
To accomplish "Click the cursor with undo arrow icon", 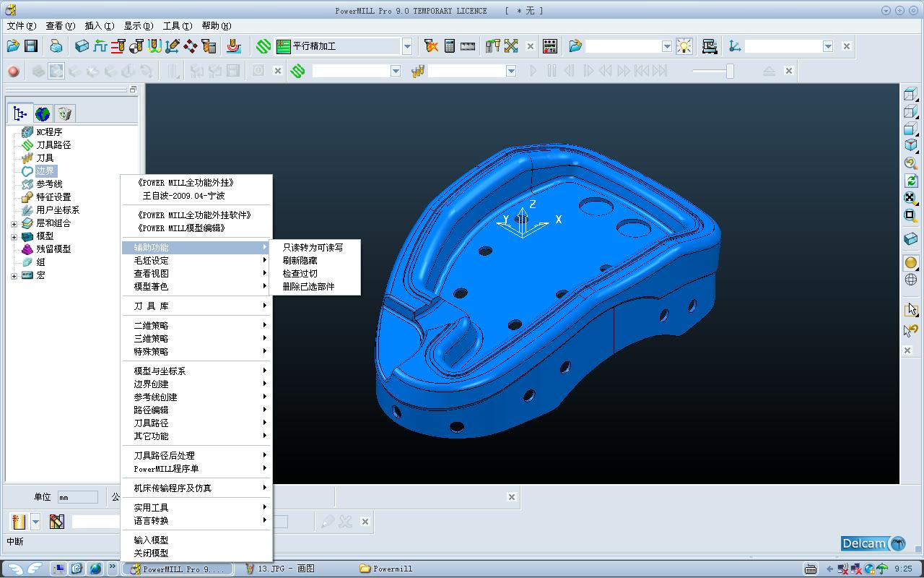I will click(911, 331).
